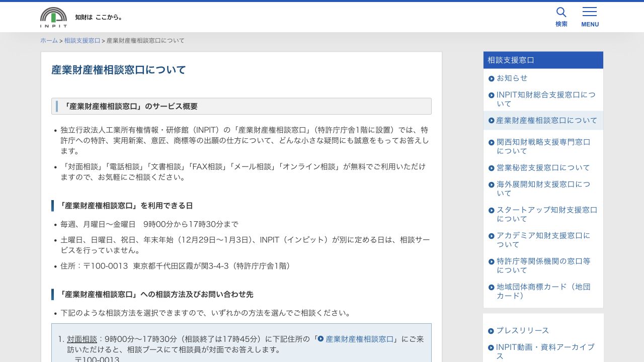
Task: Open the 検索 search icon
Action: pyautogui.click(x=561, y=17)
